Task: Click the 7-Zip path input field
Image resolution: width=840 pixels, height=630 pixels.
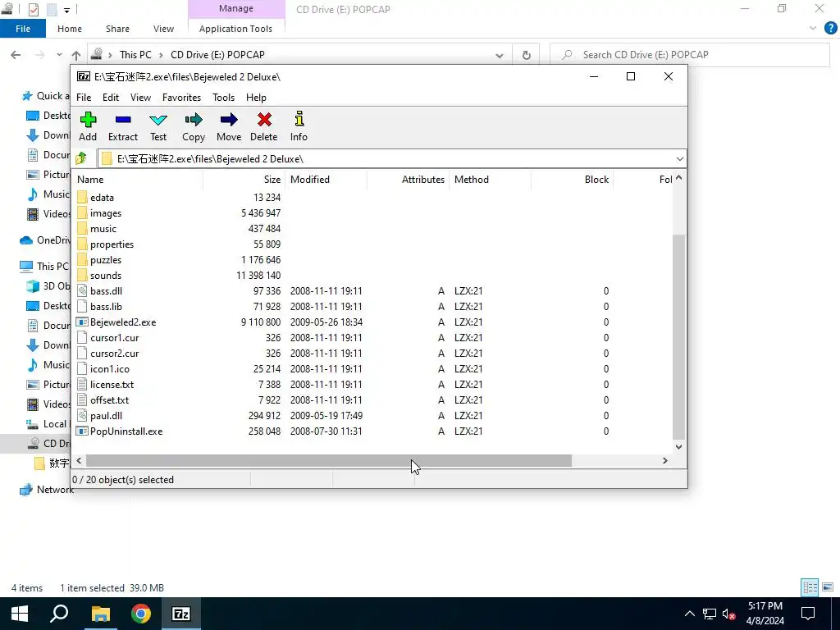Action: point(391,159)
